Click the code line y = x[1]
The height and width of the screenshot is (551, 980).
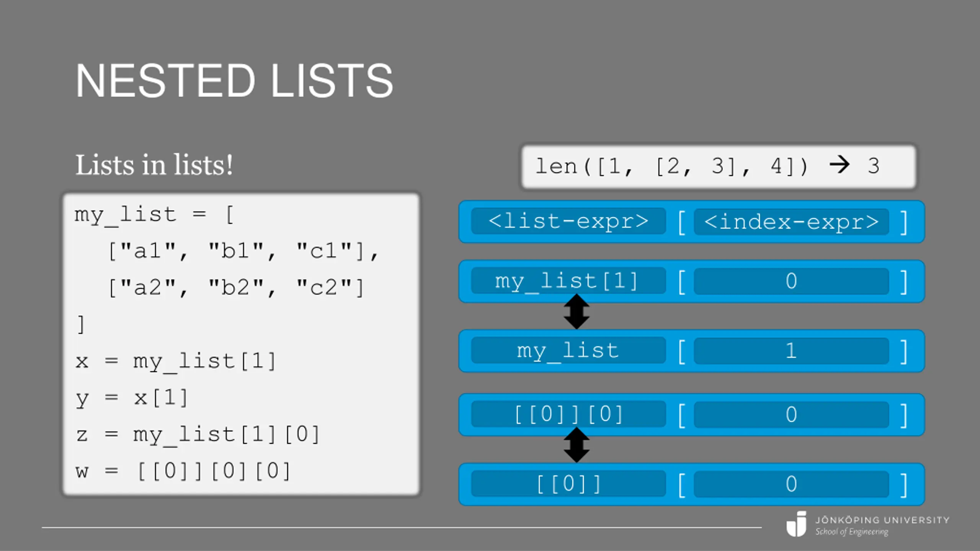[132, 398]
